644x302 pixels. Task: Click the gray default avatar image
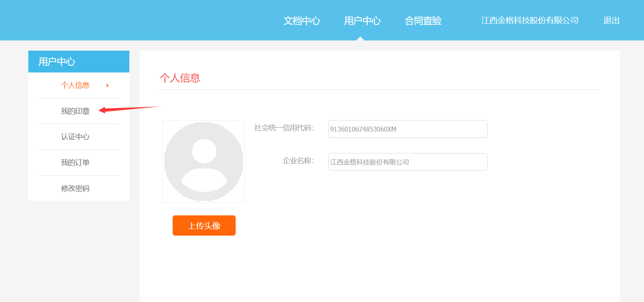204,162
